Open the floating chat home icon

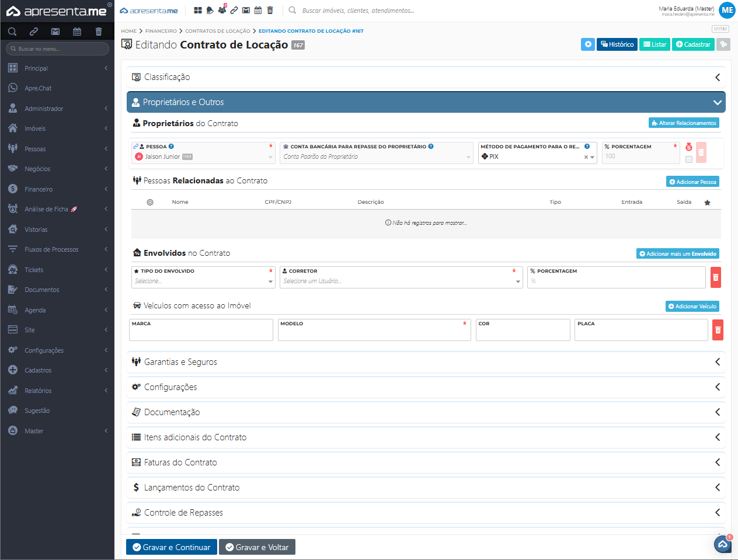723,544
